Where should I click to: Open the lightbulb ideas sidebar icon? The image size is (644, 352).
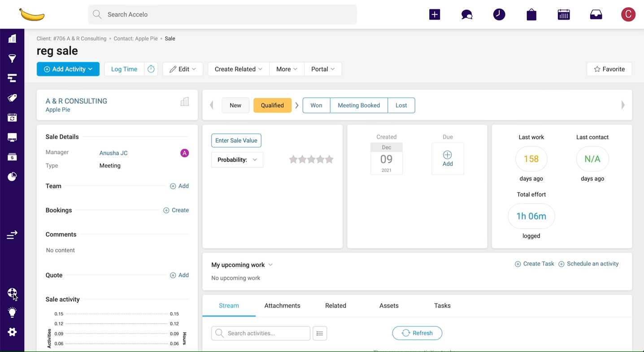pyautogui.click(x=12, y=312)
